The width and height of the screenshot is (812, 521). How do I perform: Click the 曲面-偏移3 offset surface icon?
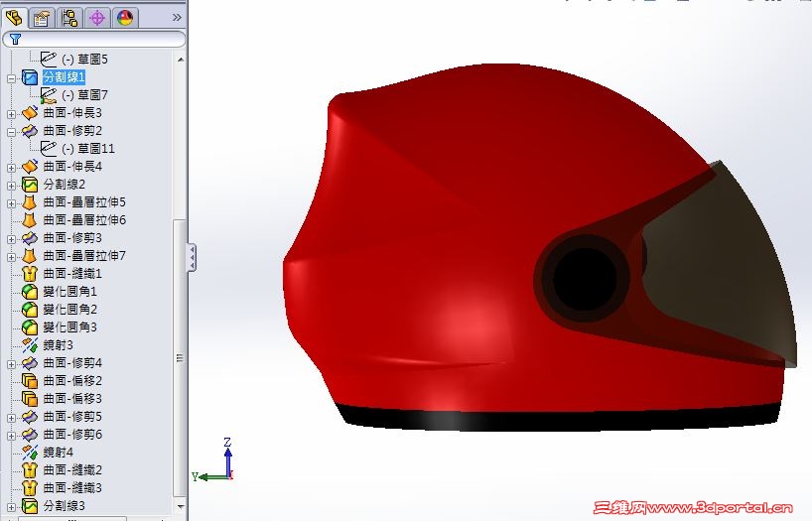click(30, 399)
